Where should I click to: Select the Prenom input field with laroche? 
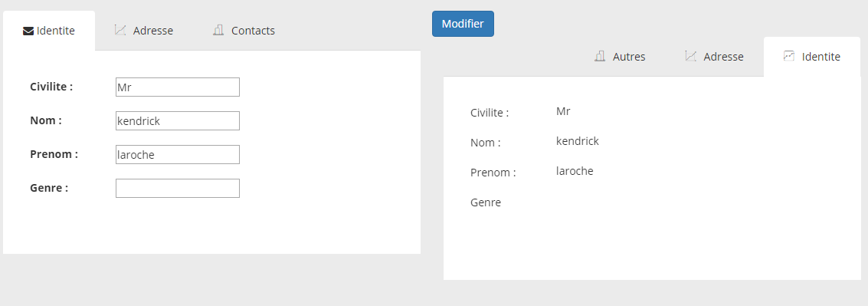[x=178, y=155]
